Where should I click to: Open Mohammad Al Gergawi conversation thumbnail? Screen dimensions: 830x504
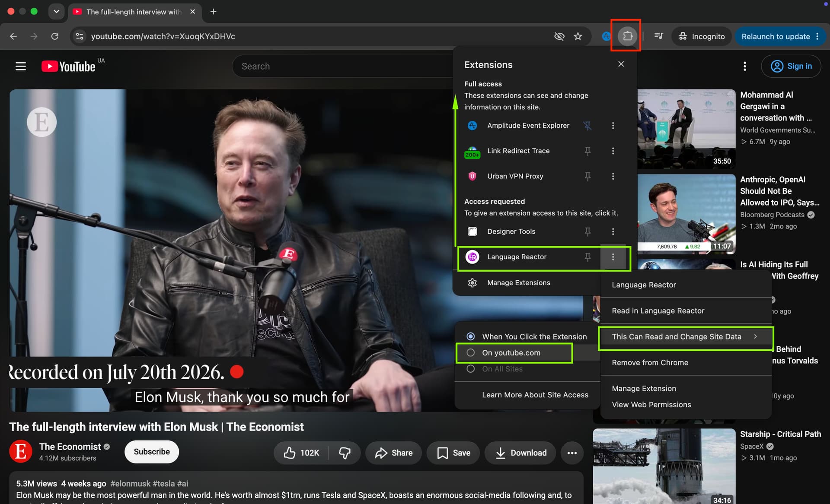pyautogui.click(x=686, y=129)
